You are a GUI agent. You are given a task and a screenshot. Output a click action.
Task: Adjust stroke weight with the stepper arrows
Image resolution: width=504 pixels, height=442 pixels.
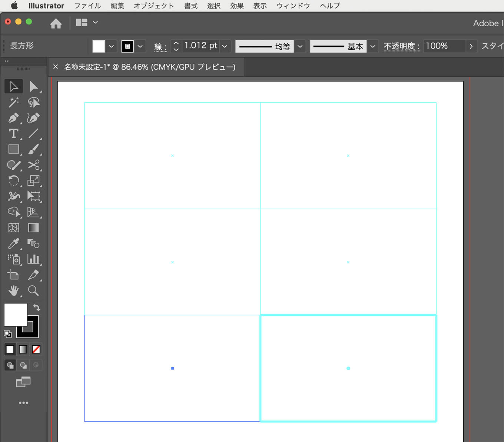(176, 46)
